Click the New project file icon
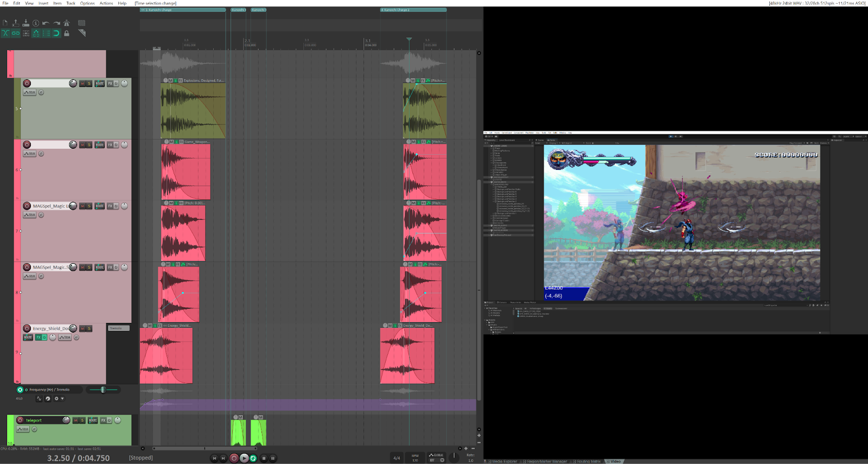This screenshot has width=868, height=464. pyautogui.click(x=5, y=23)
